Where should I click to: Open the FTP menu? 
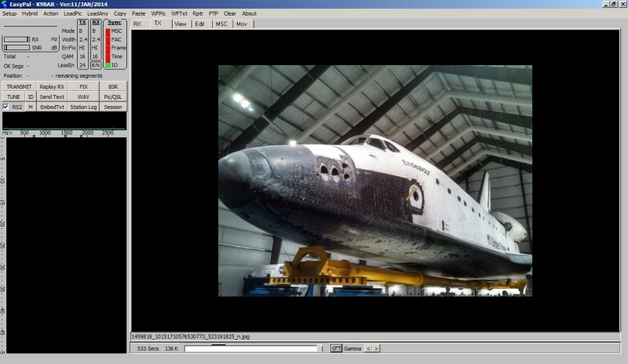click(214, 13)
